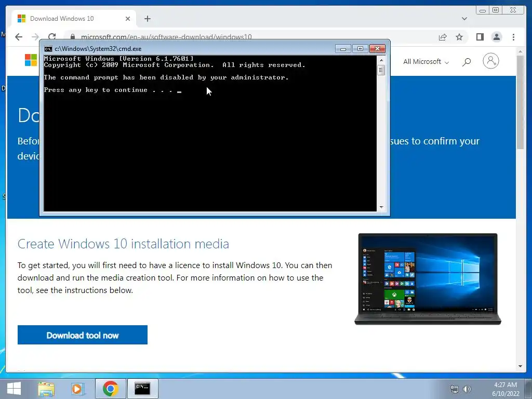
Task: Click the site lock icon in address bar
Action: click(72, 37)
